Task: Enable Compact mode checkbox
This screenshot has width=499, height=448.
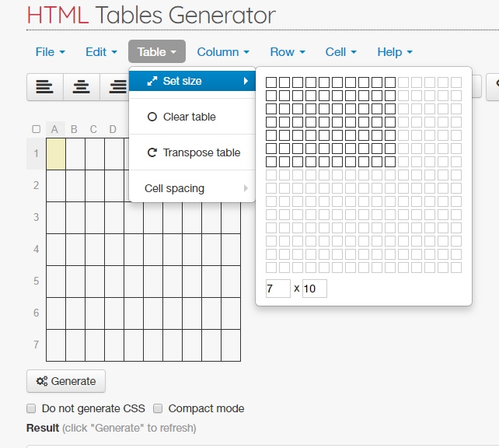Action: (x=158, y=408)
